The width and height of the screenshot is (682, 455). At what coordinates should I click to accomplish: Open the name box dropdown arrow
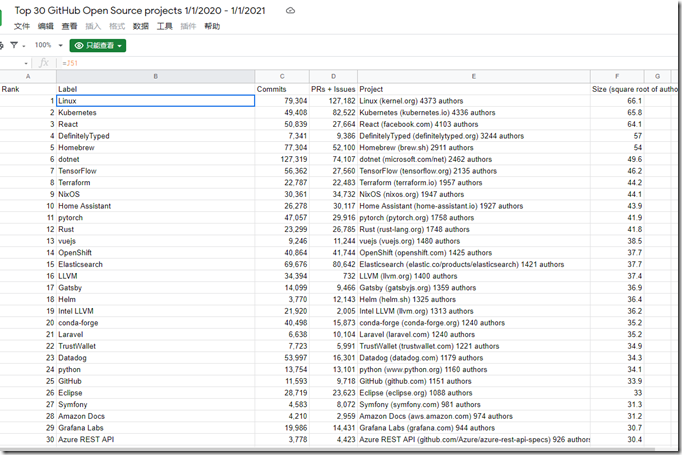[x=26, y=64]
